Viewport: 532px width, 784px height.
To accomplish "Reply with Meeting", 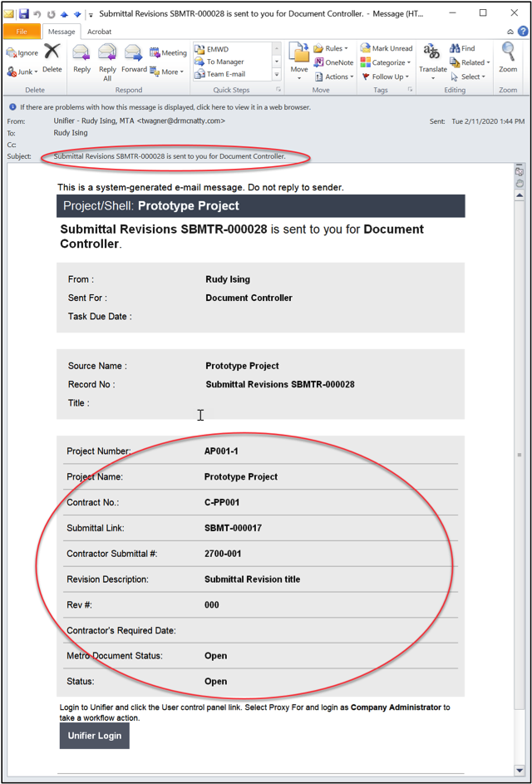I will (168, 53).
